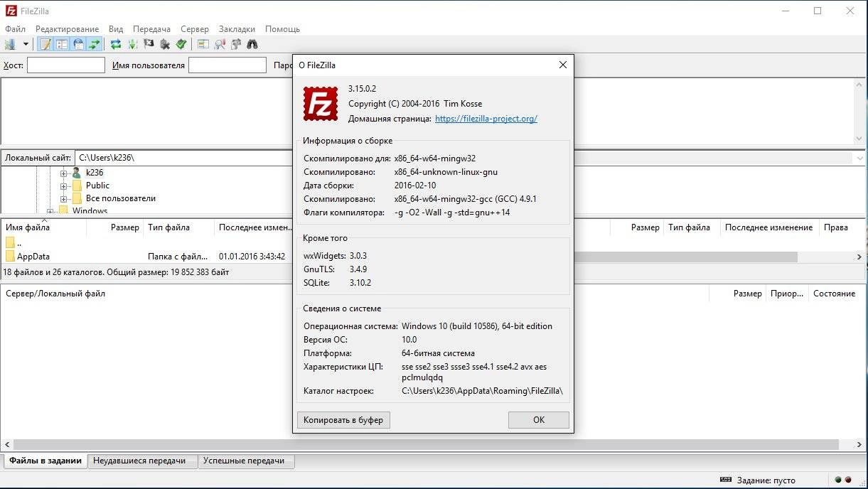Open the filezilla-project.org homepage link

point(486,119)
